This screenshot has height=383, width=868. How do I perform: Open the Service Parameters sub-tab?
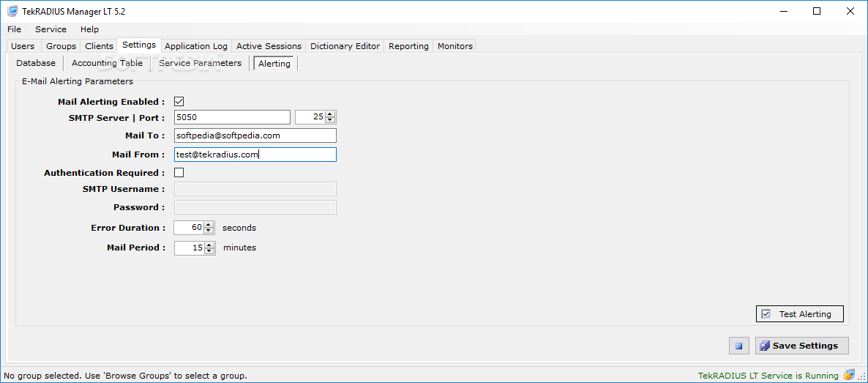coord(200,63)
